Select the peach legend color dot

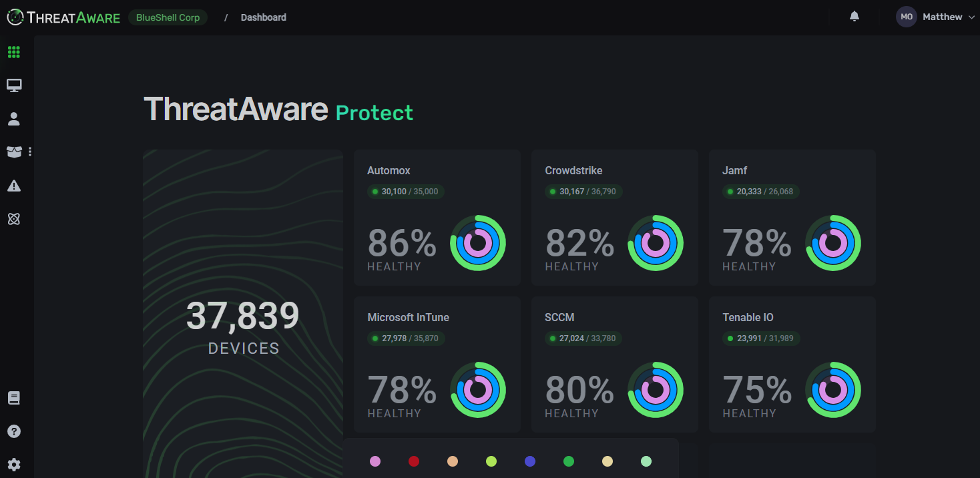453,461
